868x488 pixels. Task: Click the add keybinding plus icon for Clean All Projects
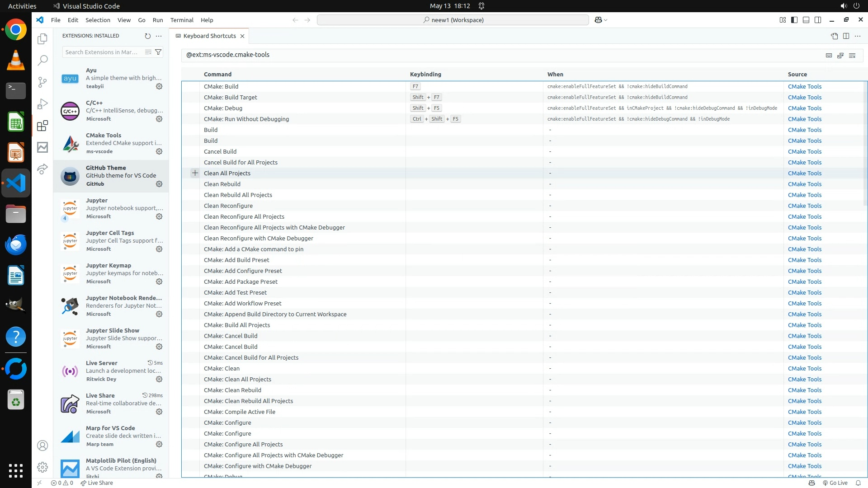pyautogui.click(x=195, y=173)
